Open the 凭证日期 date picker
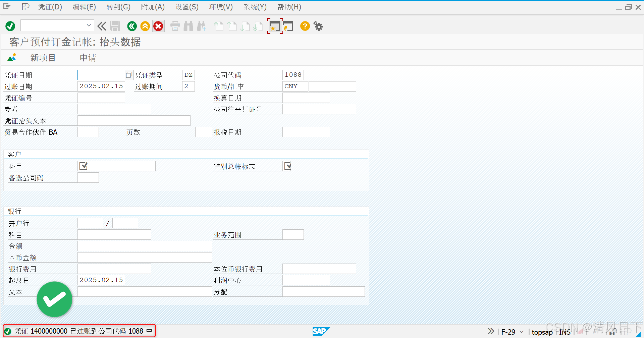The image size is (644, 338). [129, 74]
